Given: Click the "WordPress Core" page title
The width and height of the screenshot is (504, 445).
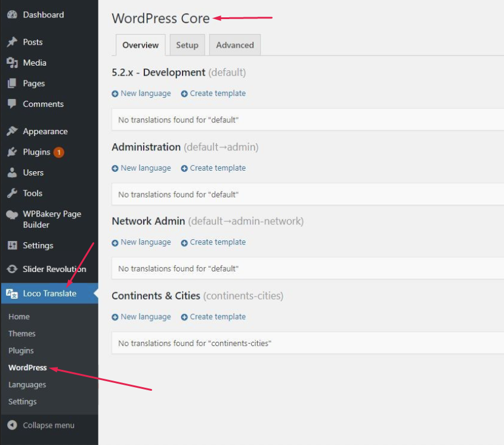Looking at the screenshot, I should pos(160,18).
